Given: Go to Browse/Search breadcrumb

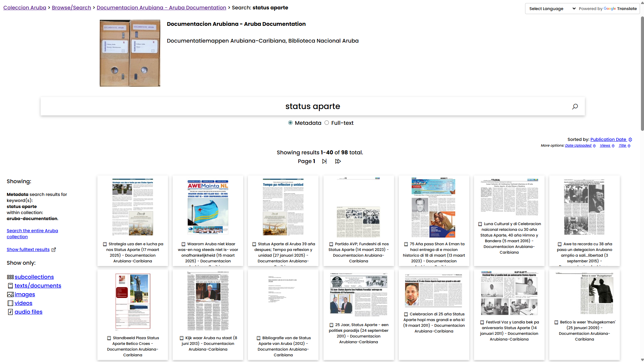Looking at the screenshot, I should [x=71, y=8].
